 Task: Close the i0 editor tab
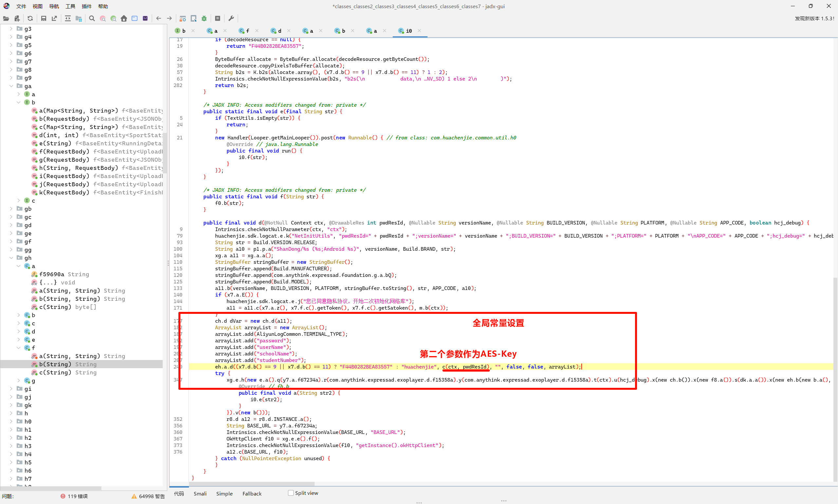tap(420, 30)
